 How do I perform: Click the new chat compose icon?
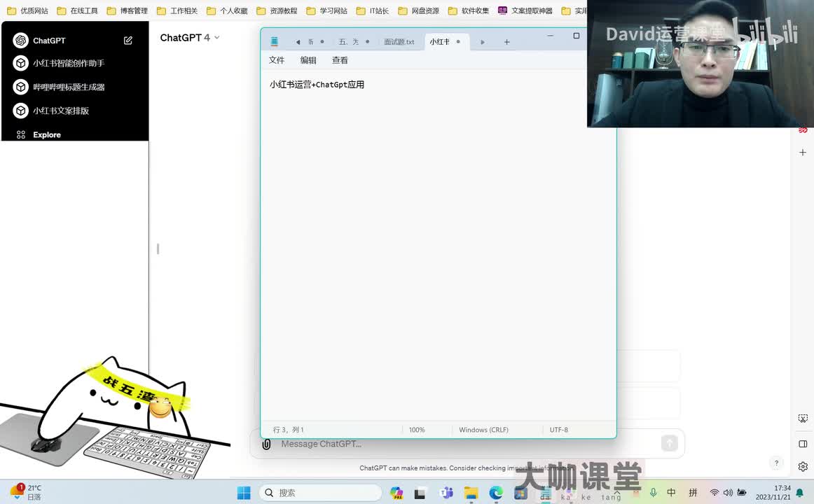click(x=128, y=41)
